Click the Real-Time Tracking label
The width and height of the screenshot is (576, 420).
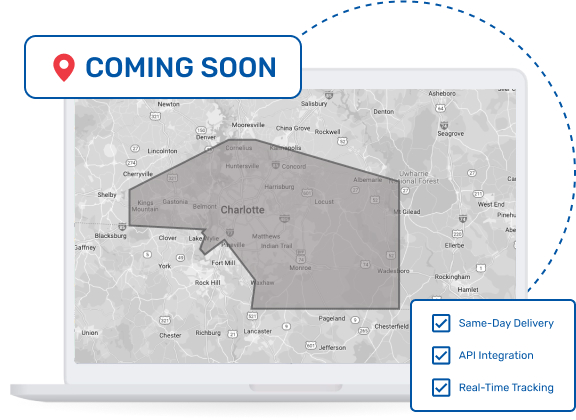(506, 388)
